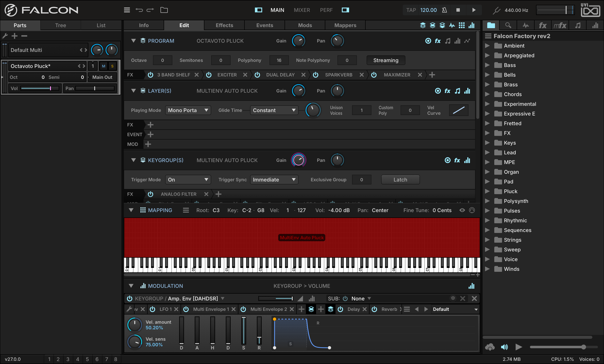The image size is (604, 364).
Task: Expand the Pluck folder in browser
Action: click(487, 191)
